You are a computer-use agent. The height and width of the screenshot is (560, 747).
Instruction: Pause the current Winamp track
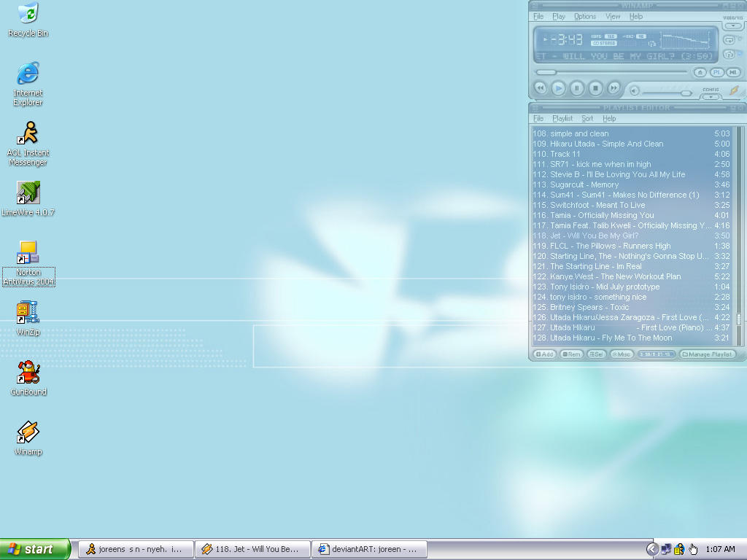click(577, 88)
